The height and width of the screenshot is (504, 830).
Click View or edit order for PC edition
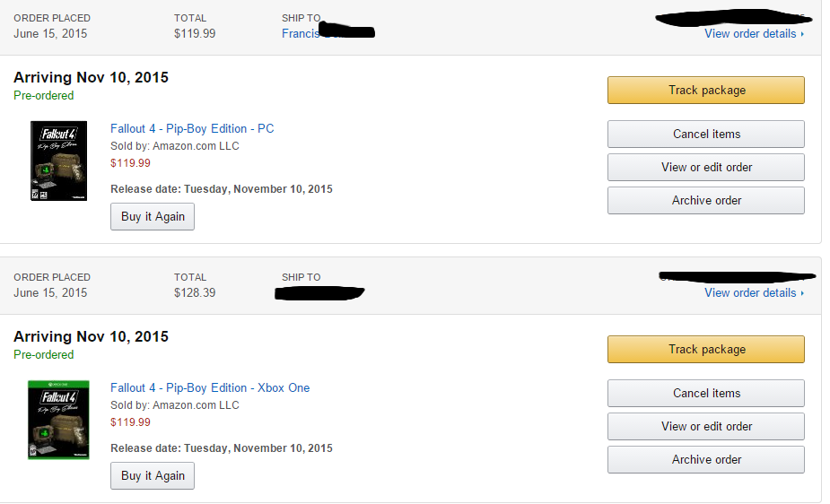click(x=706, y=168)
